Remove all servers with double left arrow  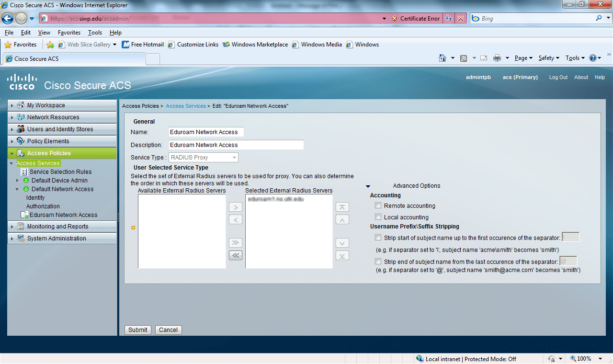coord(236,255)
